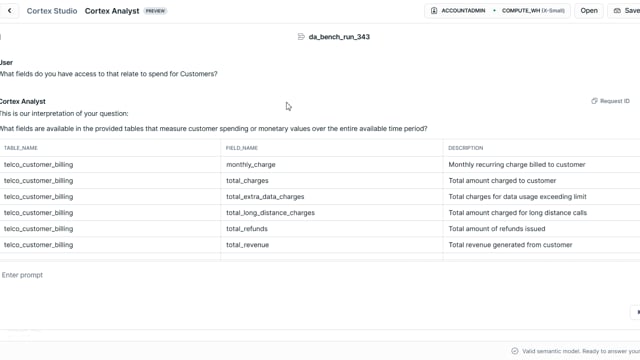Viewport: 640px width, 360px height.
Task: Sort by FIELD_NAME column header
Action: [242, 148]
